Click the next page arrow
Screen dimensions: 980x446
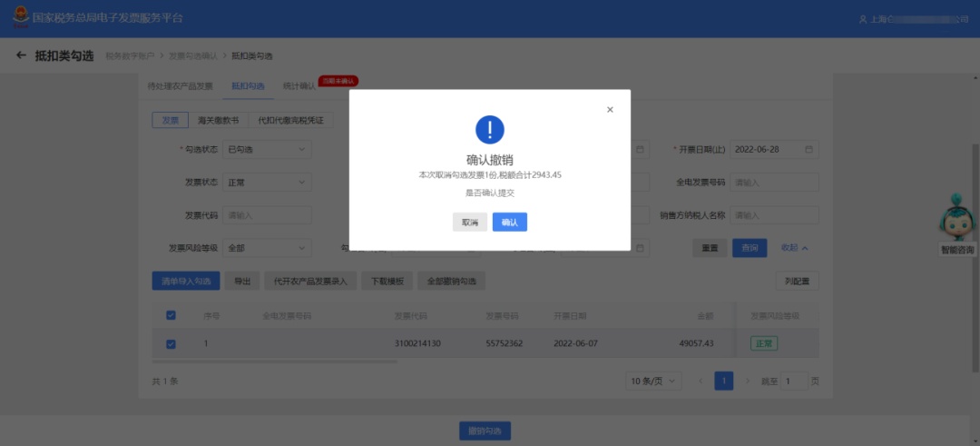coord(747,381)
